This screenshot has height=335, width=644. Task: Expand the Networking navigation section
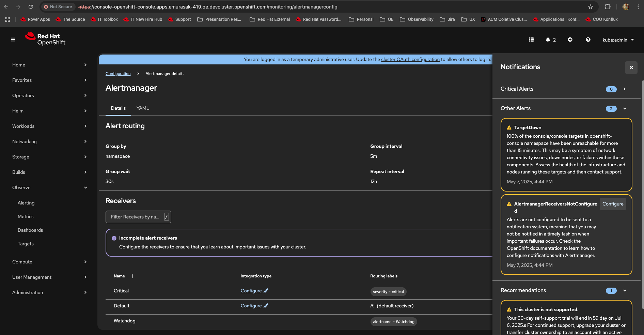click(x=49, y=141)
